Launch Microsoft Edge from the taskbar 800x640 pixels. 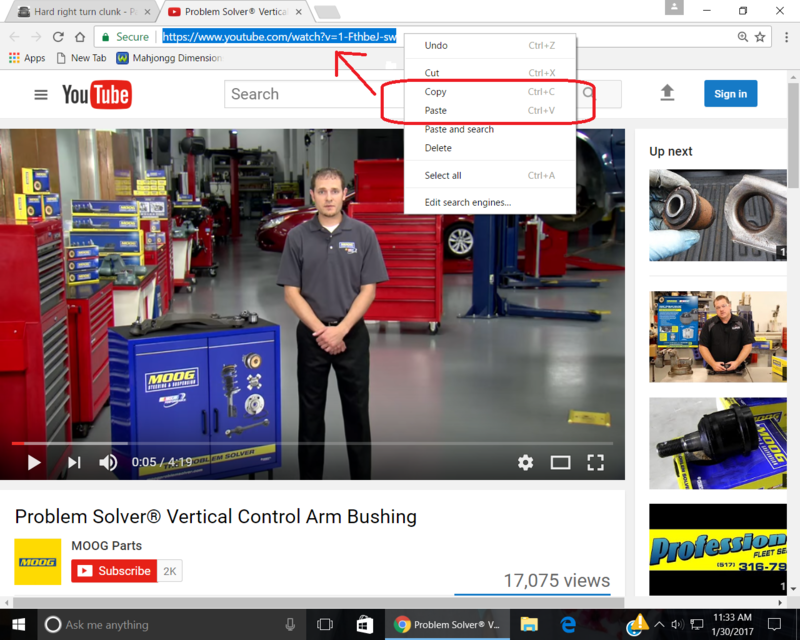coord(568,624)
